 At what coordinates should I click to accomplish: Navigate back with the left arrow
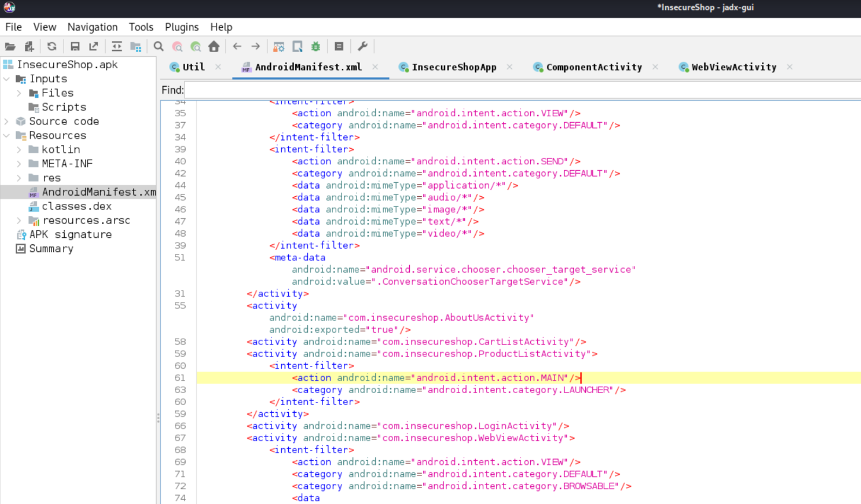click(237, 46)
